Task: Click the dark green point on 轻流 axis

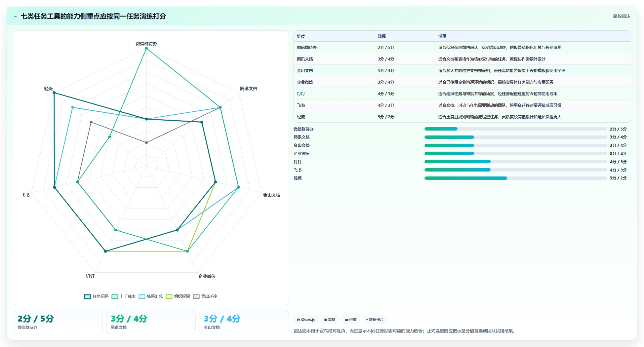Action: pos(54,93)
